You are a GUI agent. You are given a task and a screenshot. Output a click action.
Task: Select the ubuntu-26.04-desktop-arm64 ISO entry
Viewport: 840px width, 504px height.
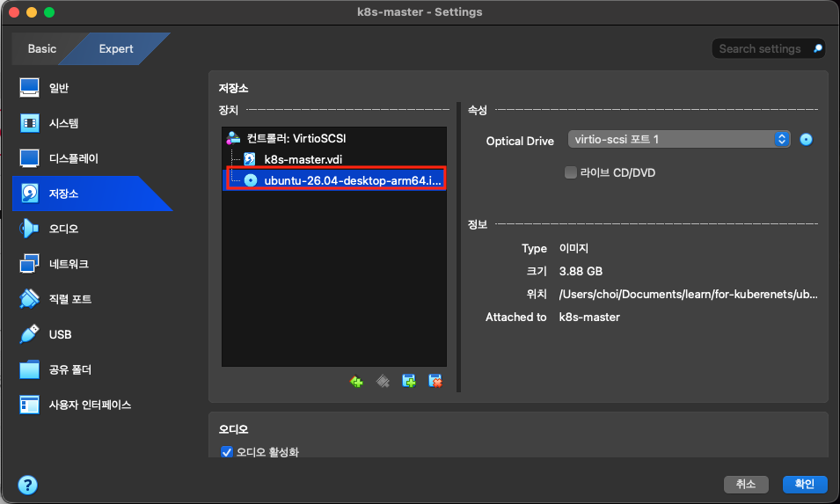tap(336, 180)
